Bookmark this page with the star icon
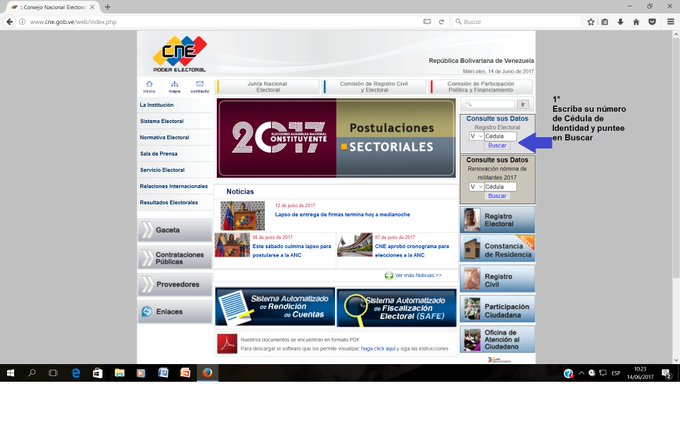 (x=591, y=22)
